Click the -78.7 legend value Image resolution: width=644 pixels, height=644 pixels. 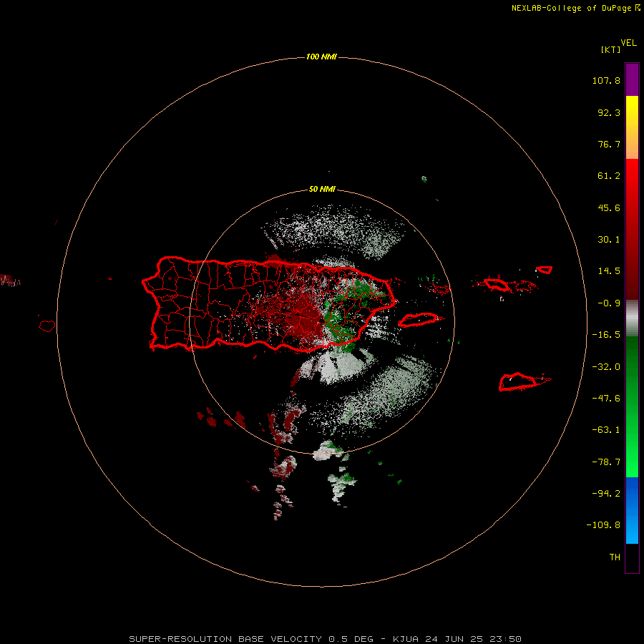click(606, 462)
